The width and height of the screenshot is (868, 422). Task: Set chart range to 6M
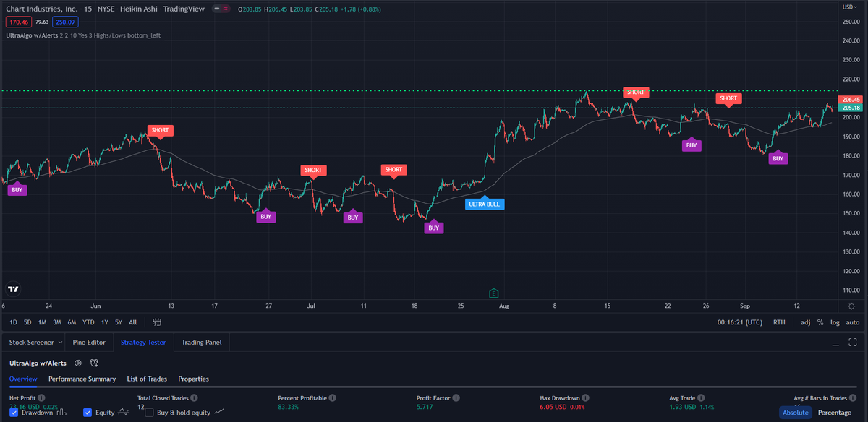(x=72, y=322)
